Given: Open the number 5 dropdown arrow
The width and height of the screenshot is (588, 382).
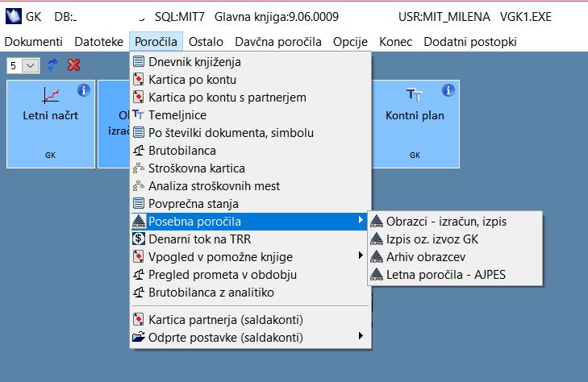Looking at the screenshot, I should pos(31,66).
